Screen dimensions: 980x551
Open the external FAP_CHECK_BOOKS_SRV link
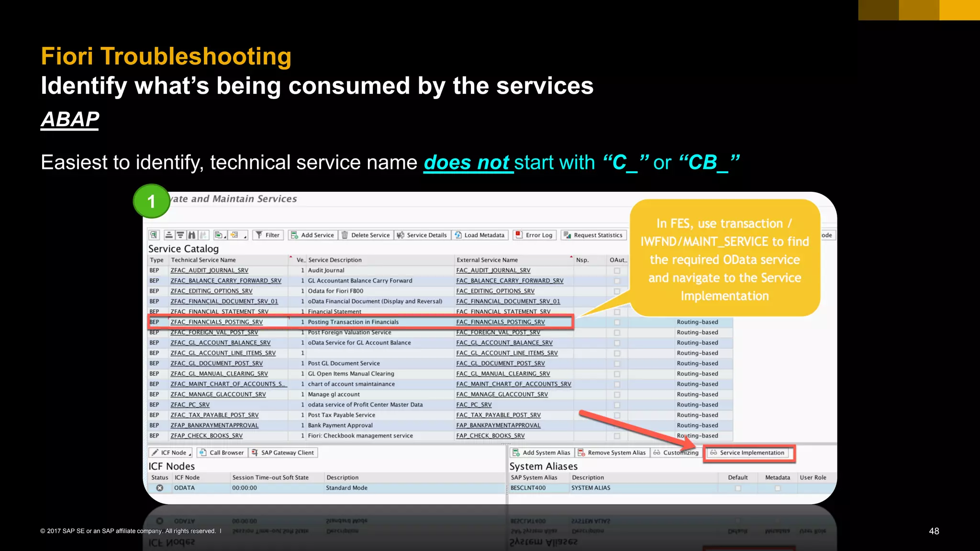(490, 436)
